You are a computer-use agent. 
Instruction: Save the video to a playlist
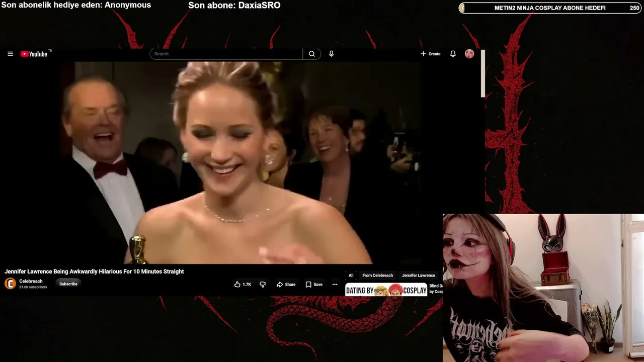pos(314,285)
